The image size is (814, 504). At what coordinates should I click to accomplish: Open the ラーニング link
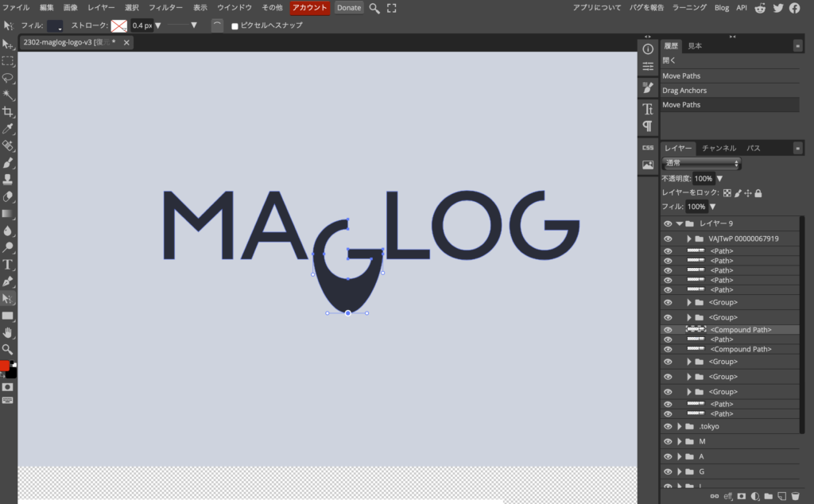tap(689, 8)
